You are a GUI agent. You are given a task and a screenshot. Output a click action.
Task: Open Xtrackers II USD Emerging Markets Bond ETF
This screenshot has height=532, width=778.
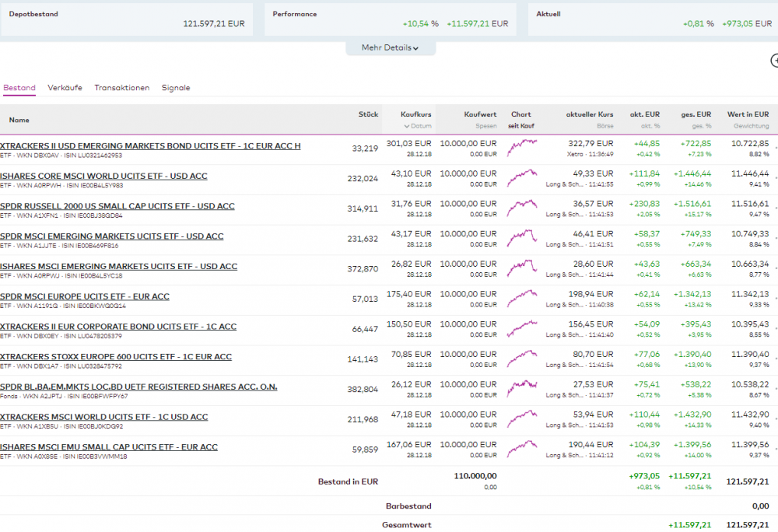[x=150, y=145]
